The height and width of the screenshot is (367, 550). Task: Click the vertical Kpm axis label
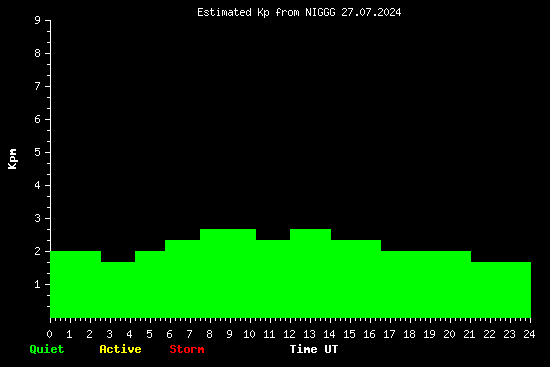(13, 159)
